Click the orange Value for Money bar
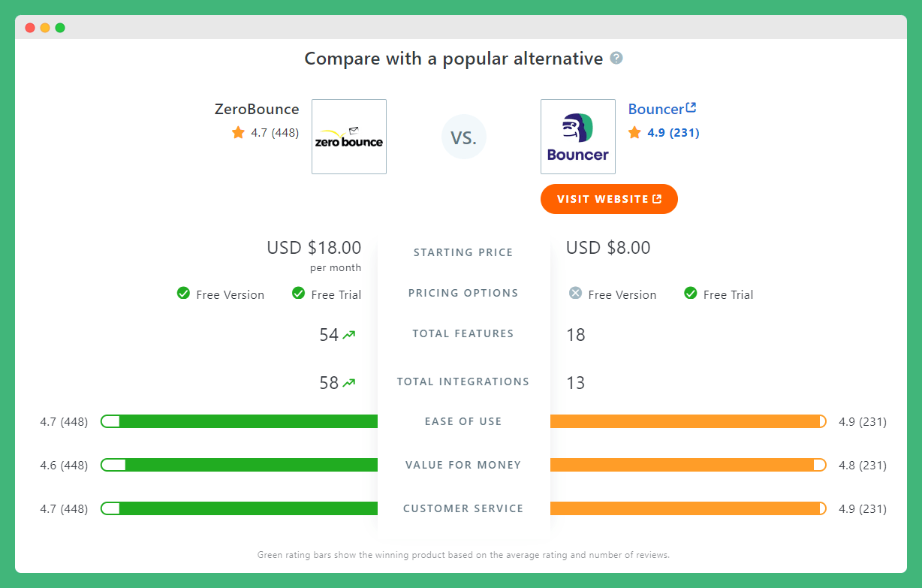 tap(683, 465)
